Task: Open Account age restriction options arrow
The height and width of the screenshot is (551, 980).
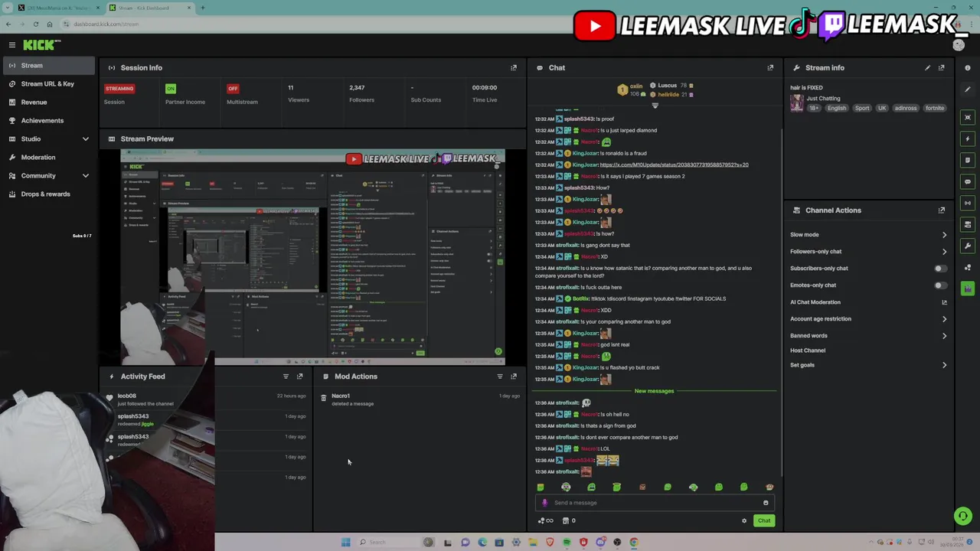Action: [944, 319]
